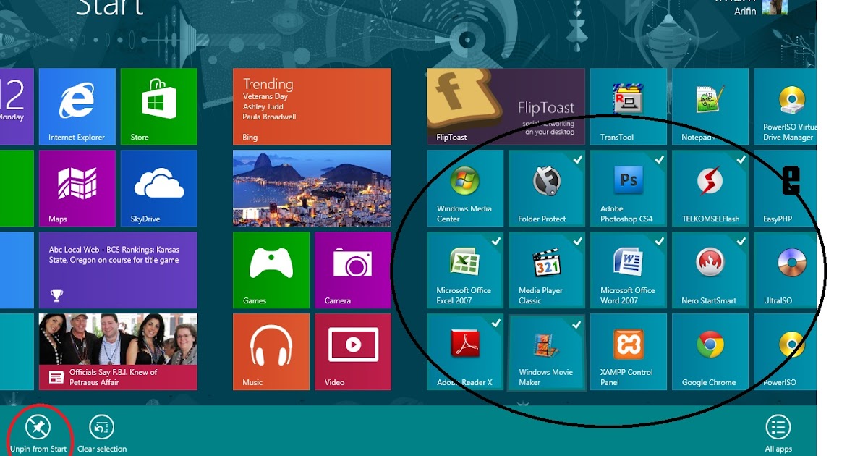Launch the TransTool tile
Screen dimensions: 868x456
point(629,106)
